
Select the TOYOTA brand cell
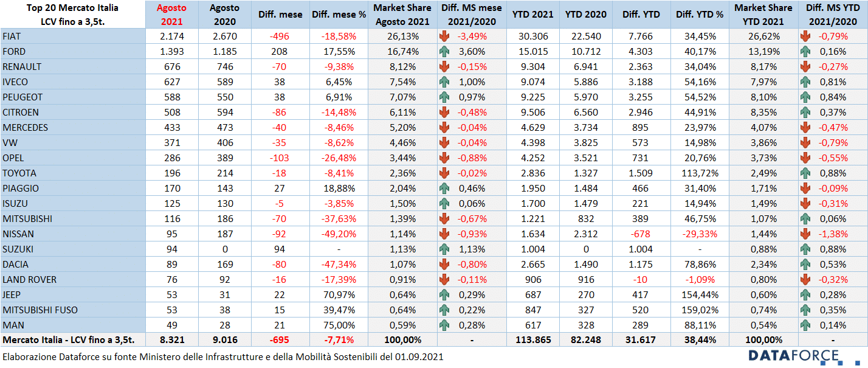(x=73, y=173)
